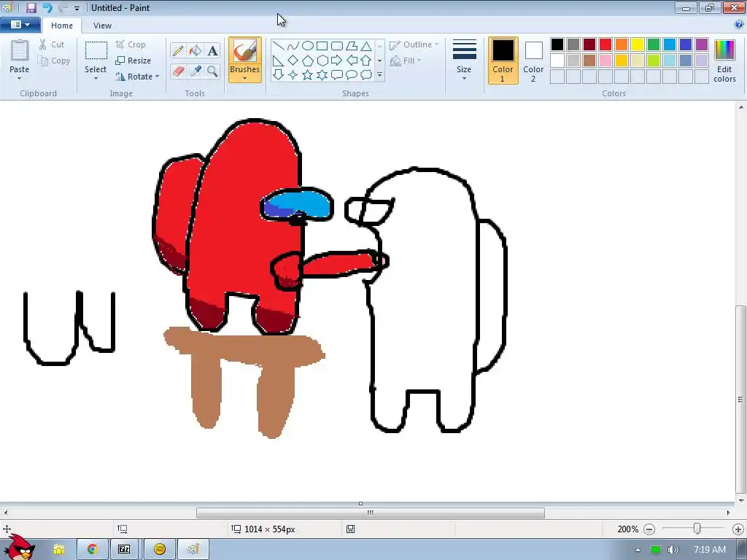This screenshot has height=560, width=747.
Task: Pick the red color swatch
Action: point(605,44)
